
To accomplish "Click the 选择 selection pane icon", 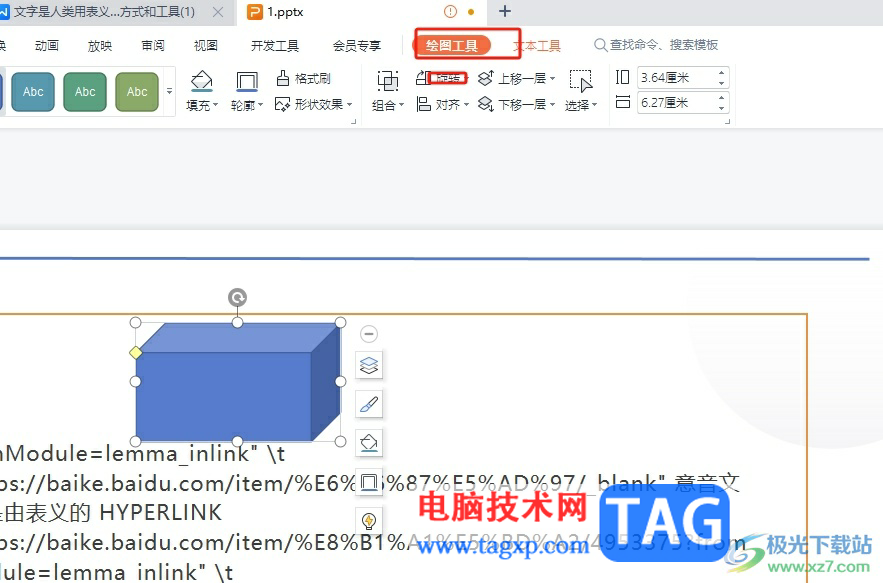I will click(581, 81).
